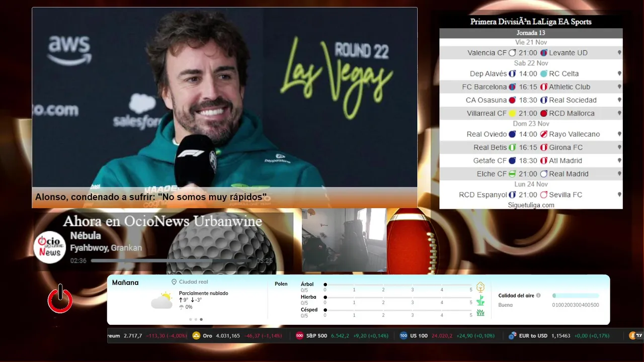The height and width of the screenshot is (362, 644).
Task: Click the red power button icon
Action: pyautogui.click(x=60, y=299)
